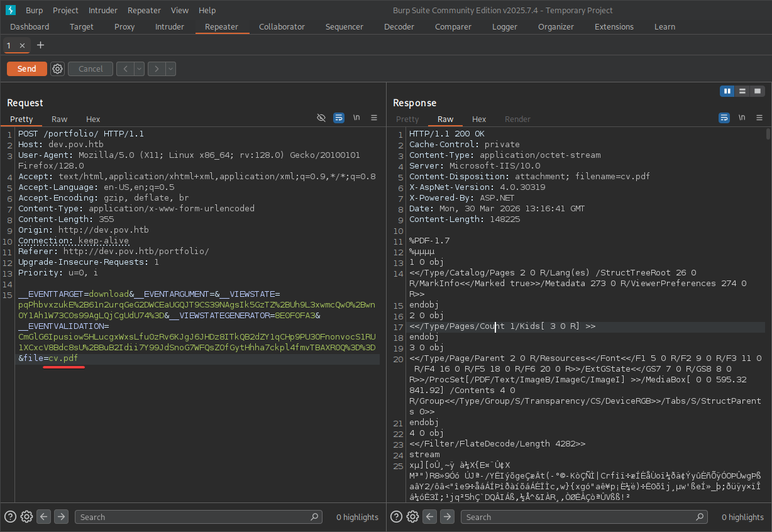772x532 pixels.
Task: Toggle hide non-printable characters in Request
Action: [x=321, y=118]
